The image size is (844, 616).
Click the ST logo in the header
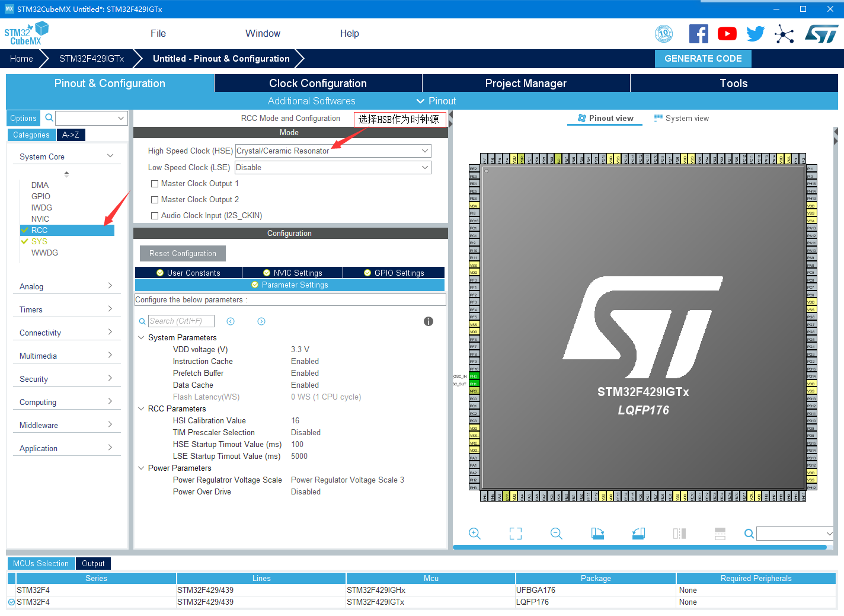(821, 34)
